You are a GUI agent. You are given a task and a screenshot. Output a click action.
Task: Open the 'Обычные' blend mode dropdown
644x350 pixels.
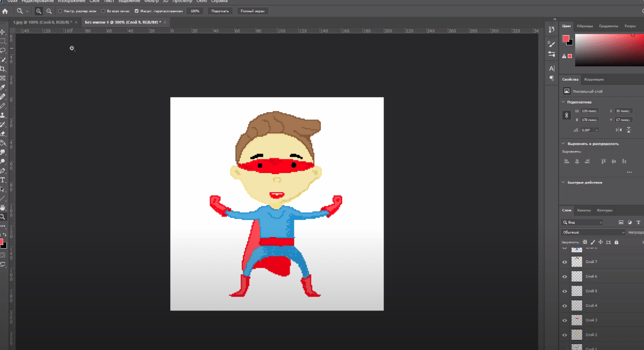click(593, 233)
